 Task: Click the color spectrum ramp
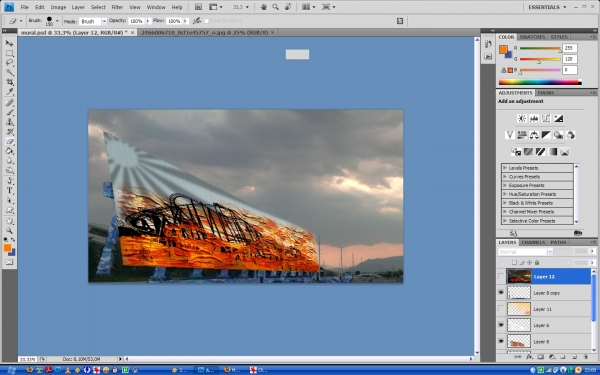(x=540, y=82)
